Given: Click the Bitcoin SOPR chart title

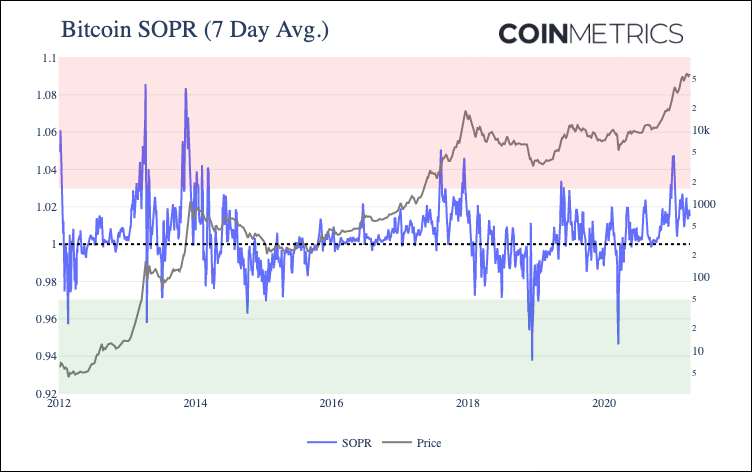Looking at the screenshot, I should pyautogui.click(x=195, y=30).
